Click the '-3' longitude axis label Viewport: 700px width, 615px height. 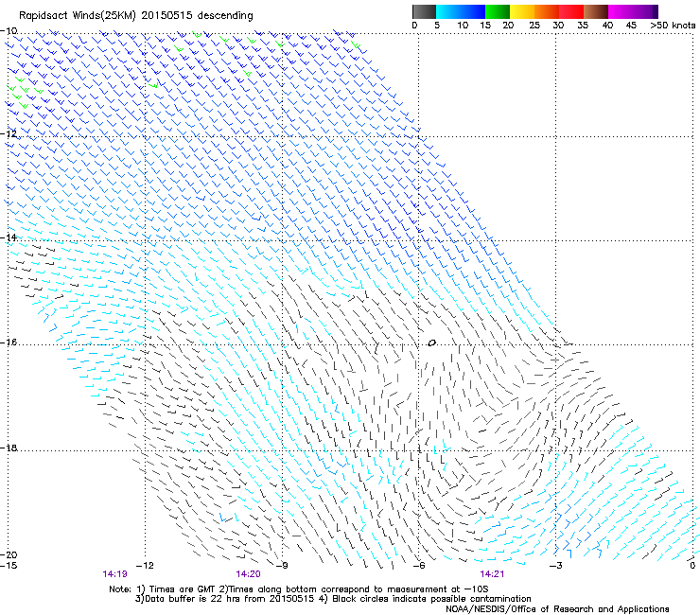tap(556, 566)
